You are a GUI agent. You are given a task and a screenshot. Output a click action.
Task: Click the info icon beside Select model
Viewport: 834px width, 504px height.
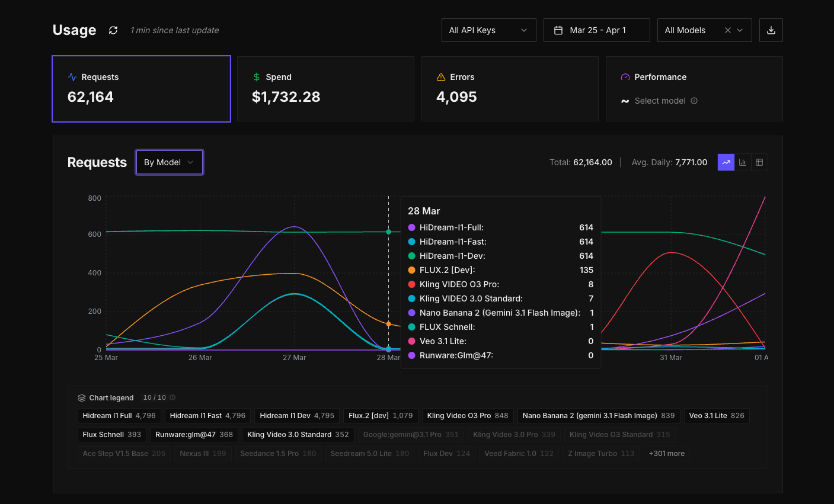694,101
